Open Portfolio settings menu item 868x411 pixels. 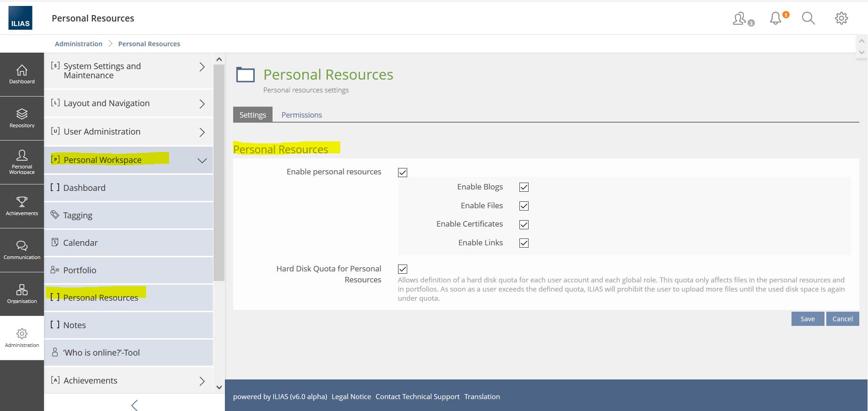coord(129,270)
